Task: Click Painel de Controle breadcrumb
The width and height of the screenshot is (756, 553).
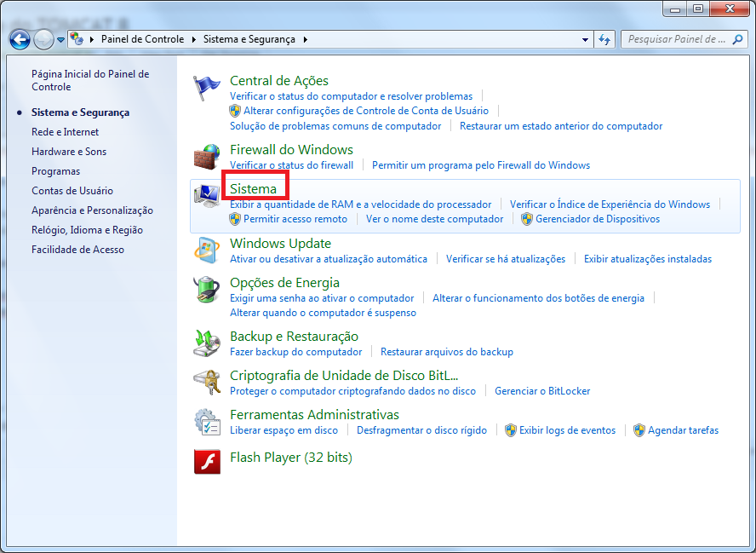Action: coord(142,39)
